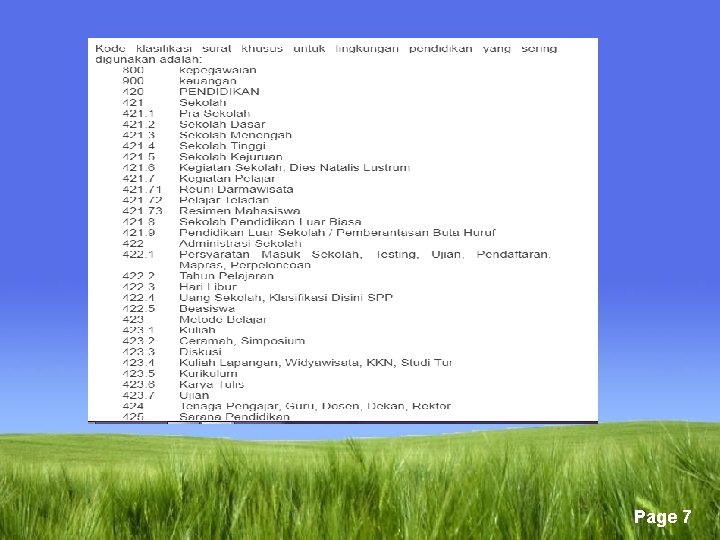The width and height of the screenshot is (720, 540).
Task: Click 'Beasiswa' entry 422.5
Action: click(x=178, y=308)
